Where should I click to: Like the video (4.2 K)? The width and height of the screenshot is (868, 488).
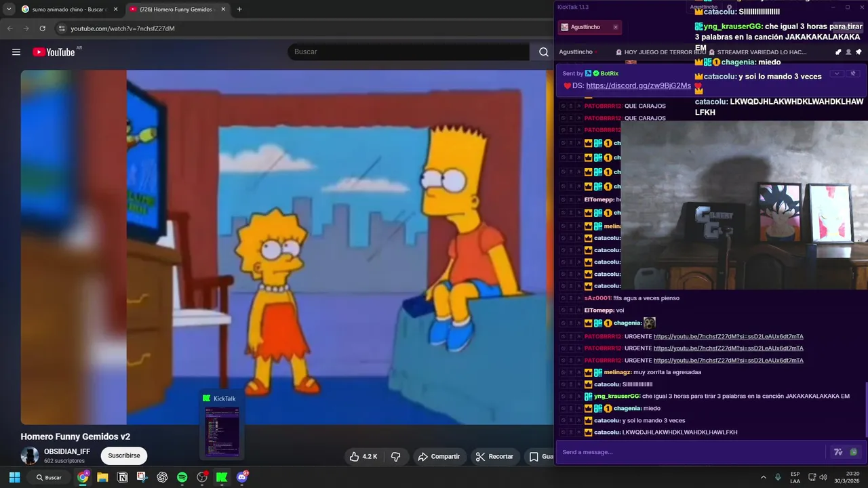(x=363, y=457)
